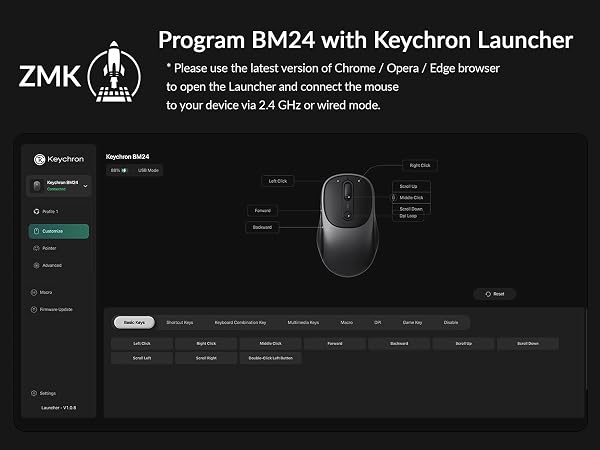Screen dimensions: 600x450
Task: Assign Middle Click from Basic Keys grid
Action: pos(271,344)
